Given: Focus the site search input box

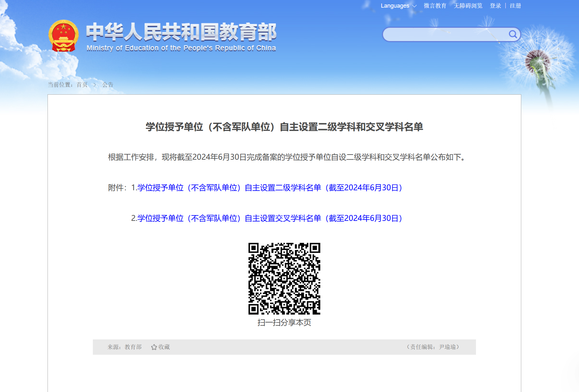Looking at the screenshot, I should [445, 34].
